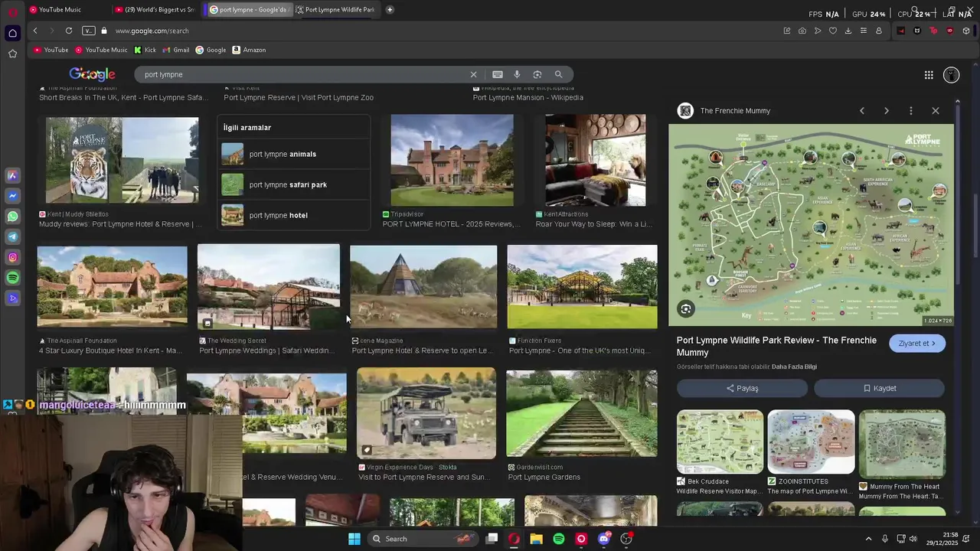
Task: Close the image preview panel
Action: pos(936,111)
